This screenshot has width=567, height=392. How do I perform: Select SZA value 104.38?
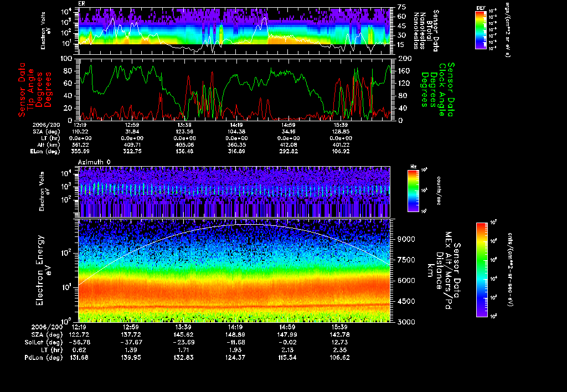pyautogui.click(x=236, y=132)
